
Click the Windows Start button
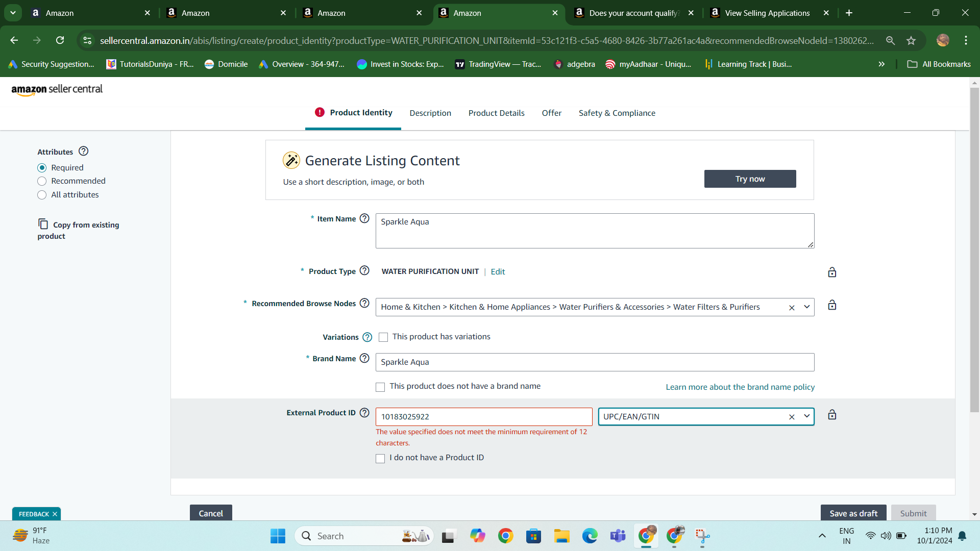pos(278,536)
